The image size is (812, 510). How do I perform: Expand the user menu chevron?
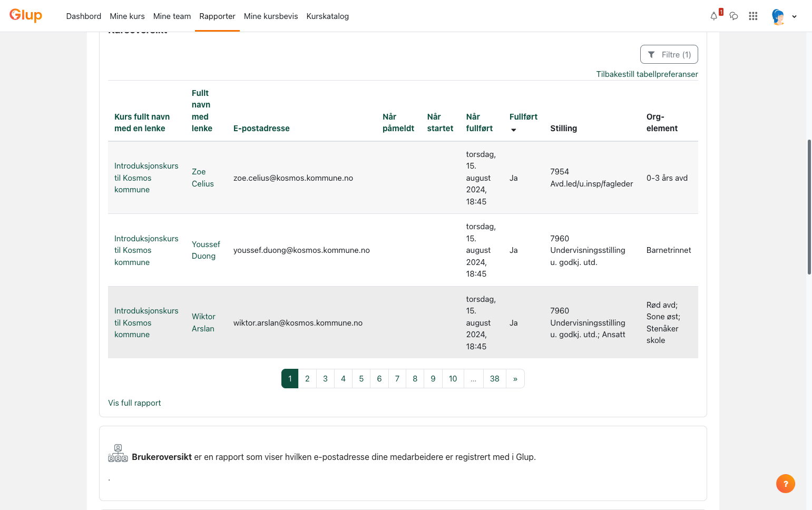click(794, 16)
